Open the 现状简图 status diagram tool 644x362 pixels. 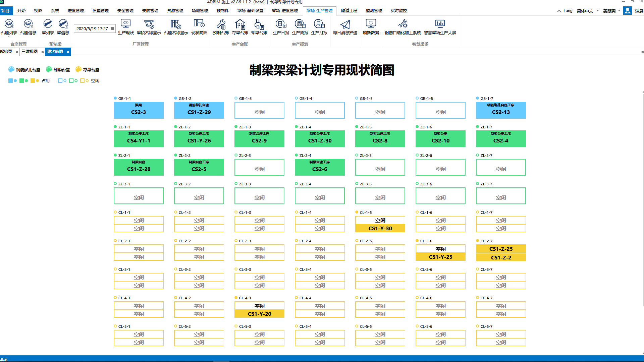199,27
